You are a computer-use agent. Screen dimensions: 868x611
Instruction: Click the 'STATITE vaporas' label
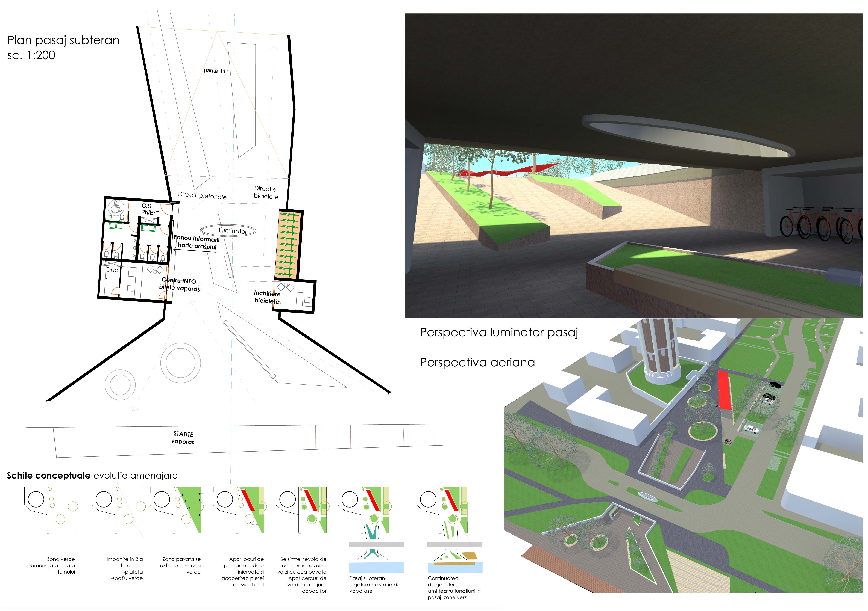183,438
